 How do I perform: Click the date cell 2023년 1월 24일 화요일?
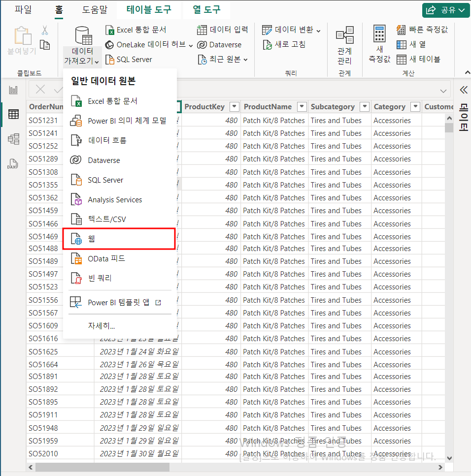pos(138,351)
